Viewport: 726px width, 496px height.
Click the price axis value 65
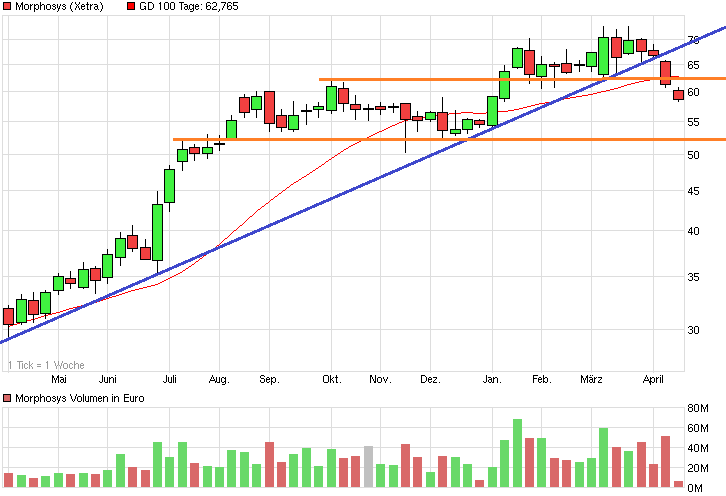click(x=693, y=65)
